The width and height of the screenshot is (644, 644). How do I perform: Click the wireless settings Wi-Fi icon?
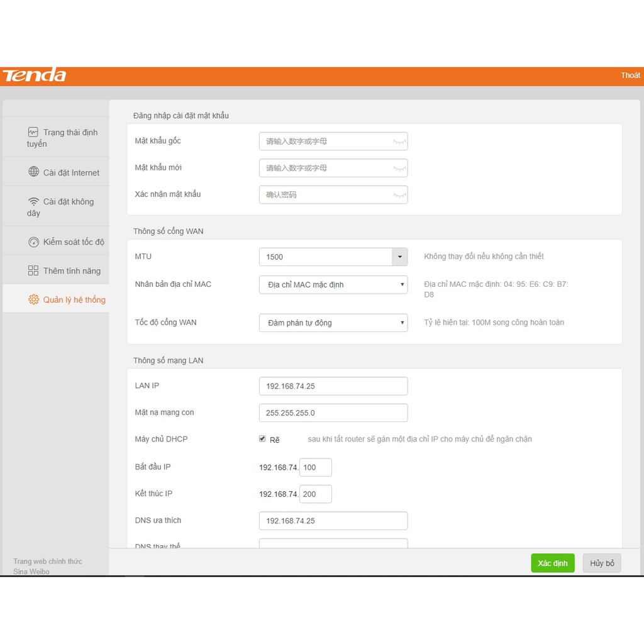coord(33,201)
